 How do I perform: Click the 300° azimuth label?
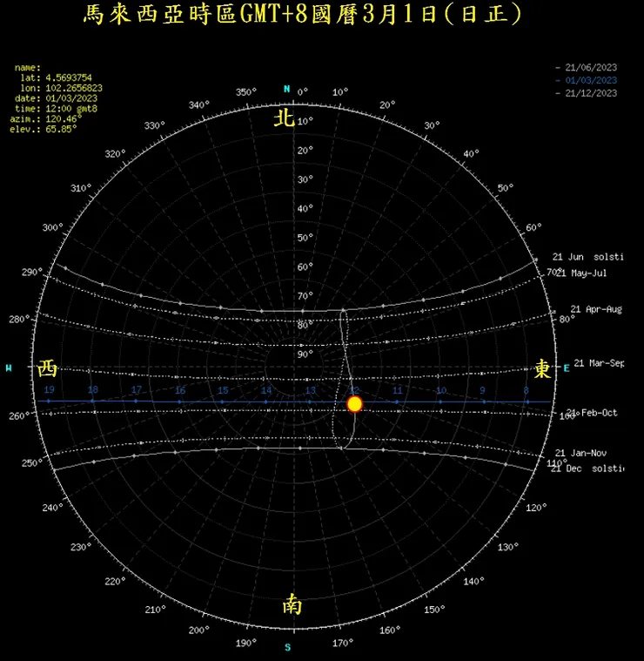pyautogui.click(x=52, y=227)
